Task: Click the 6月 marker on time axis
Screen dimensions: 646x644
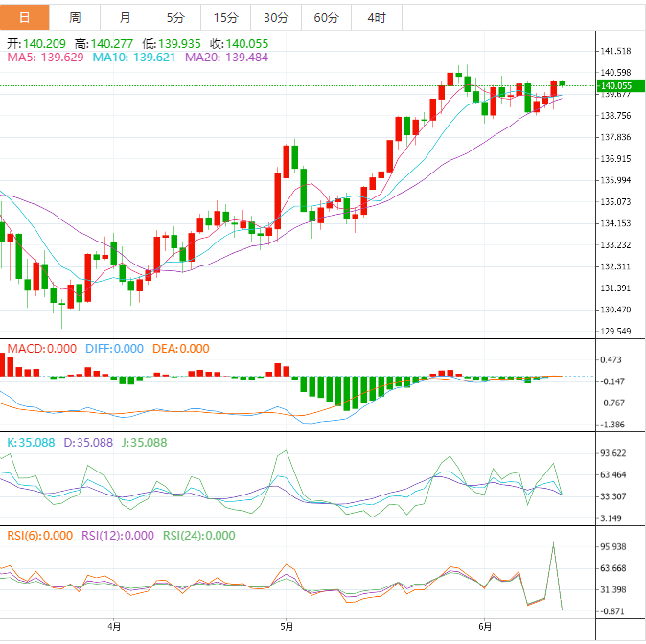Action: click(484, 627)
